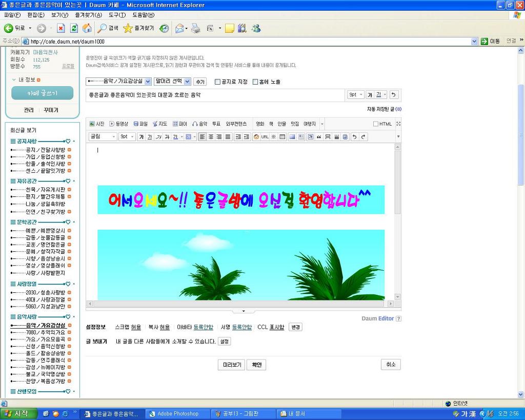Open the 도구(T) menu in menu bar
525x420 pixels.
pos(117,15)
